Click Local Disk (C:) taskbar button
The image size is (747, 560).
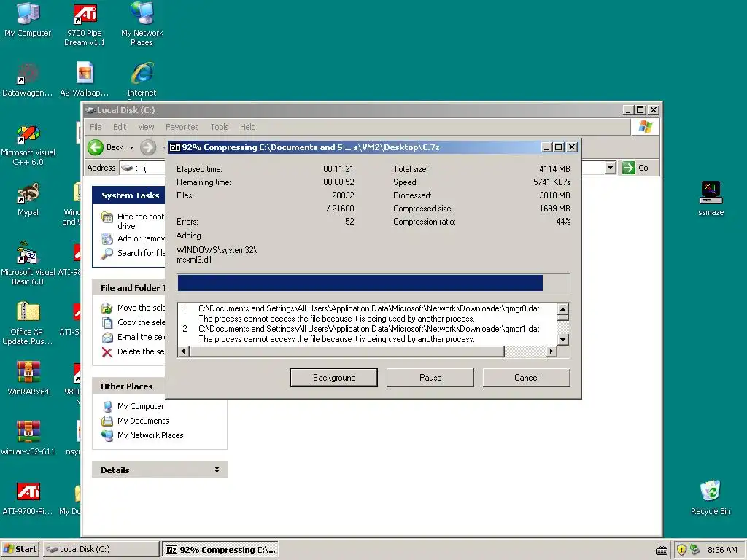pos(101,549)
